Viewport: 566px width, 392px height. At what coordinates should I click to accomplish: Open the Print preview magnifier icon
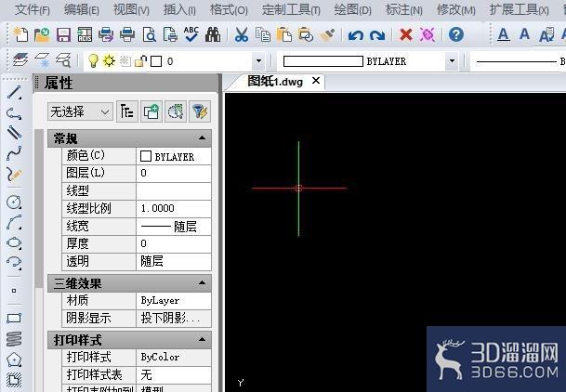click(x=149, y=35)
